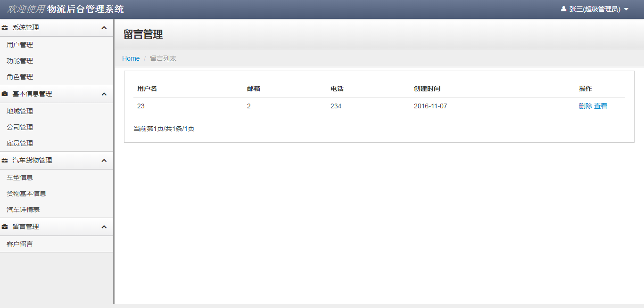Click the 物流后台管理系统 title in header

pyautogui.click(x=85, y=9)
